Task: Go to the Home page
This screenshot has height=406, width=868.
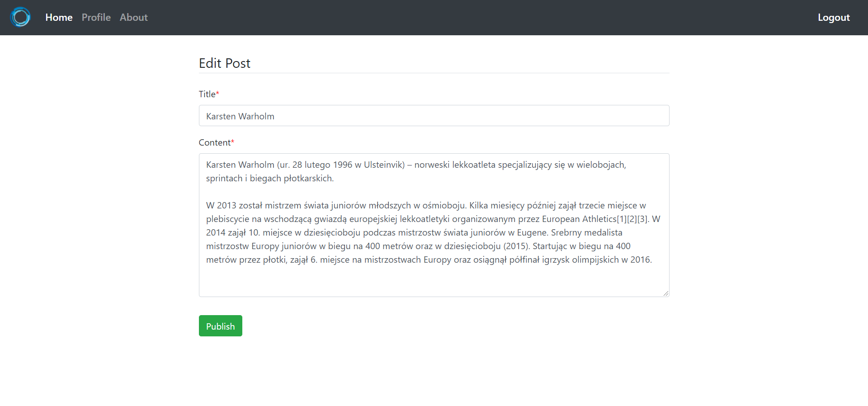Action: (59, 17)
